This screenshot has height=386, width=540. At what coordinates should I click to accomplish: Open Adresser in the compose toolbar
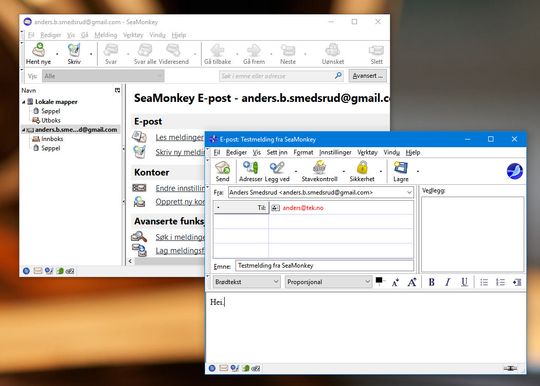(x=250, y=171)
